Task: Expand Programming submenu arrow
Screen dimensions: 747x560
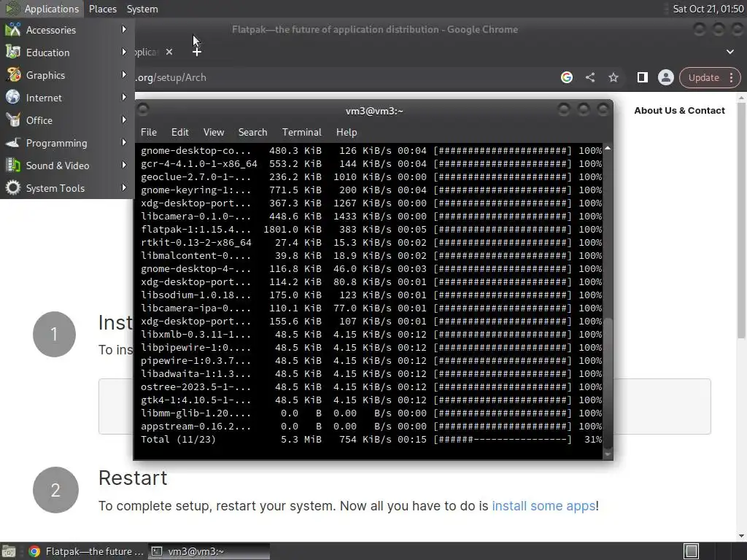Action: click(124, 142)
